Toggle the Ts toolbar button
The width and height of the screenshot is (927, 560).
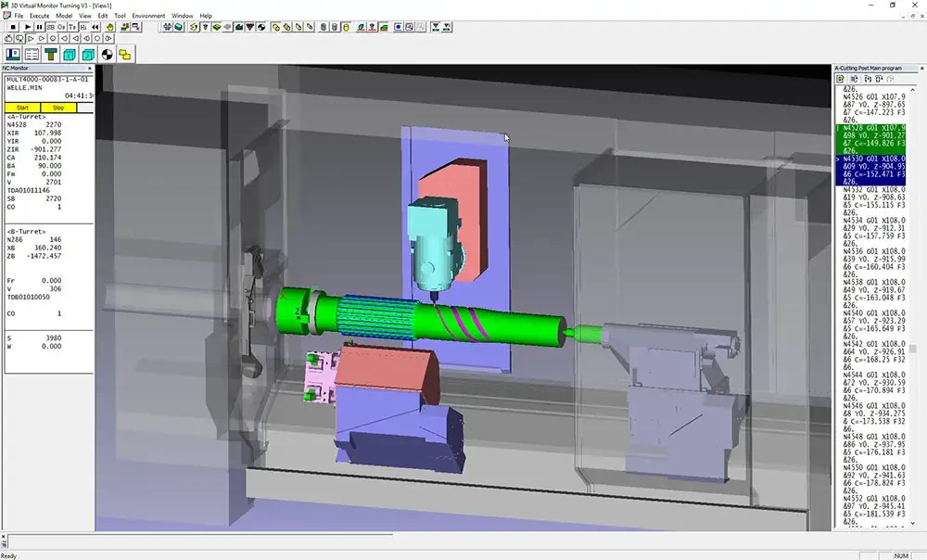click(x=72, y=27)
